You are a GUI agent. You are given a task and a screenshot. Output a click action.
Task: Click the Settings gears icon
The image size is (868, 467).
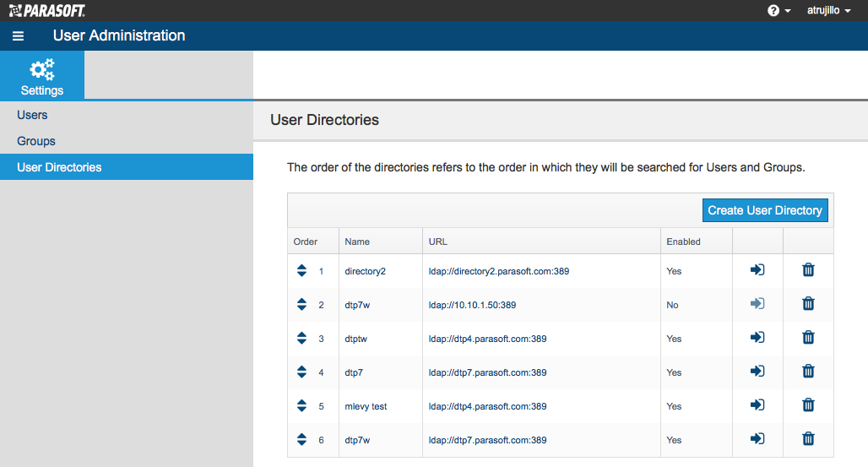coord(42,70)
